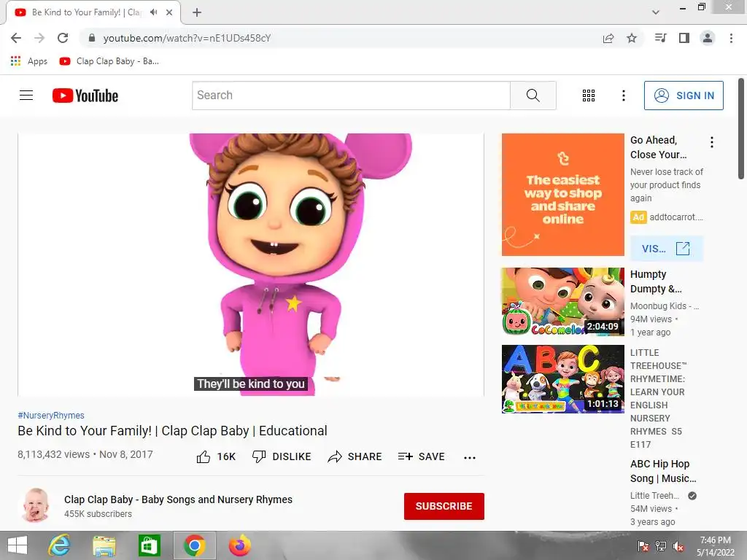
Task: Click the share page icon in address bar
Action: 608,38
